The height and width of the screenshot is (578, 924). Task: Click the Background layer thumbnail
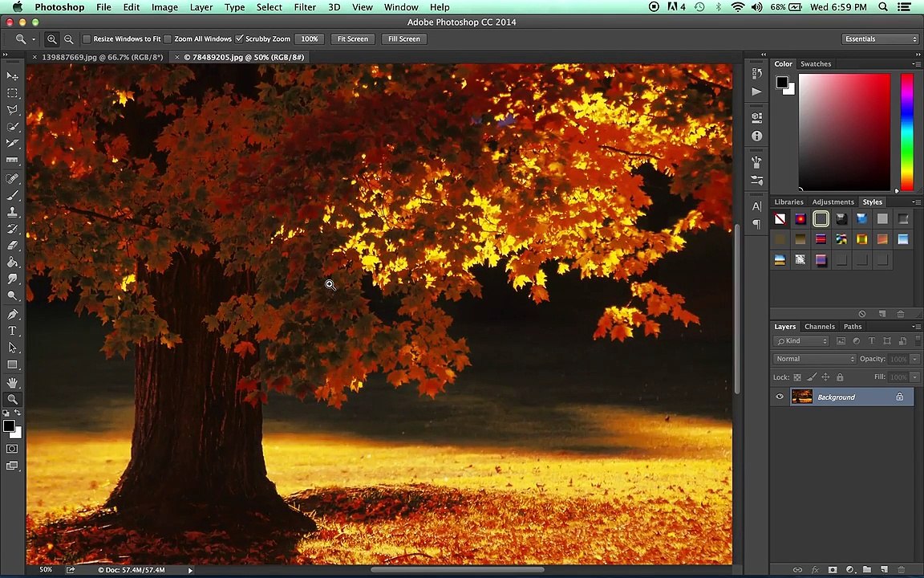[x=801, y=397]
